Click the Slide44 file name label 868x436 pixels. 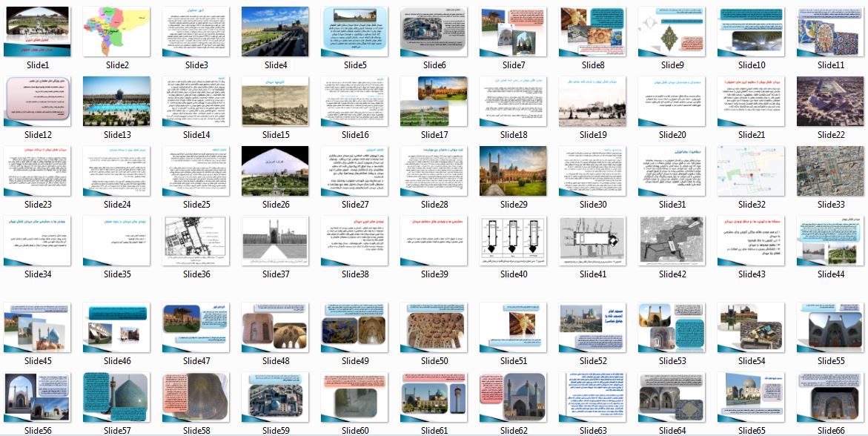pyautogui.click(x=830, y=274)
